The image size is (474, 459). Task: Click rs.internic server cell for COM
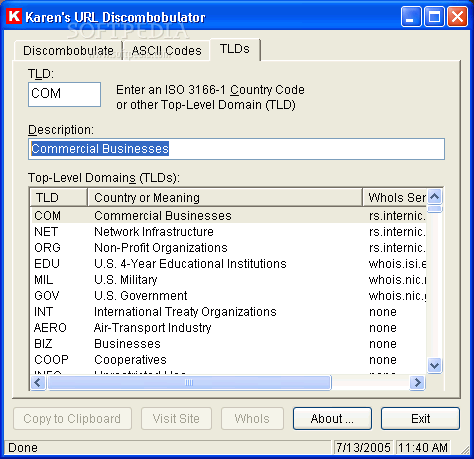point(397,215)
